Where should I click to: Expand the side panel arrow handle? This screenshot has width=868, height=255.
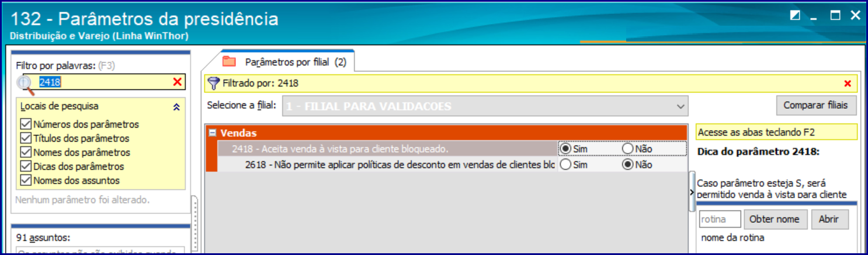point(692,192)
